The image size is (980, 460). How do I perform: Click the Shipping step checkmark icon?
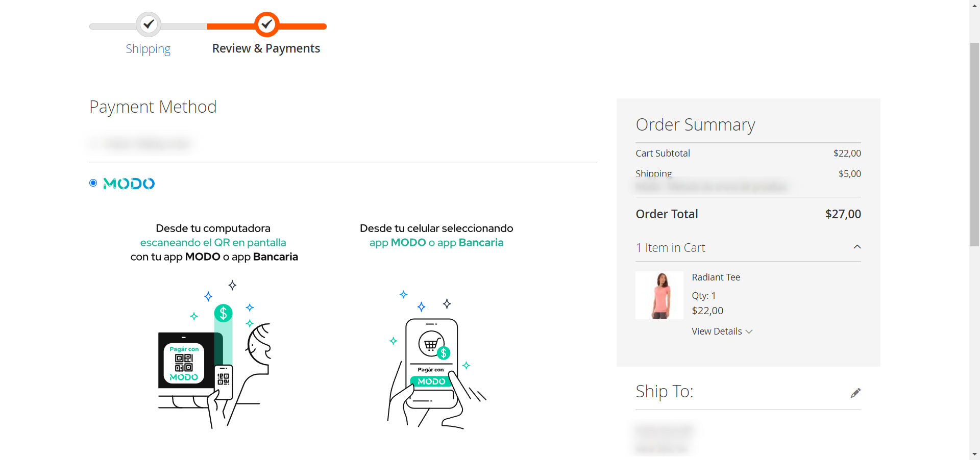pyautogui.click(x=149, y=24)
